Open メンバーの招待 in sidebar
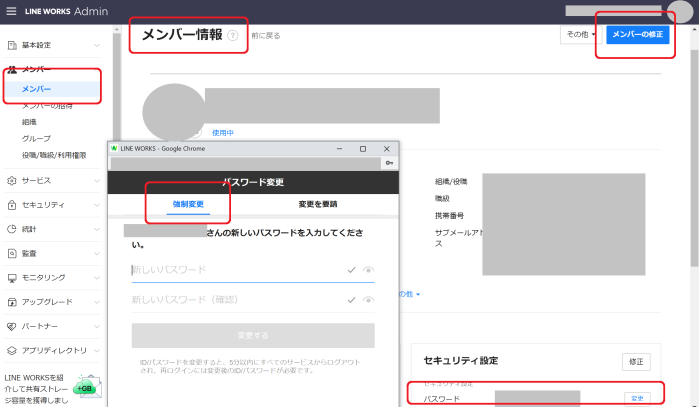Screen dimensions: 700x407 47,106
